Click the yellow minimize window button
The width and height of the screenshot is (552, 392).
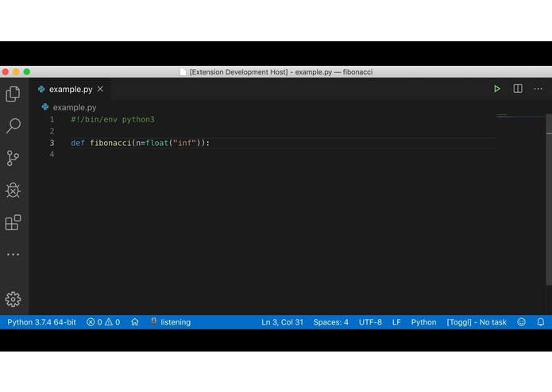click(16, 71)
